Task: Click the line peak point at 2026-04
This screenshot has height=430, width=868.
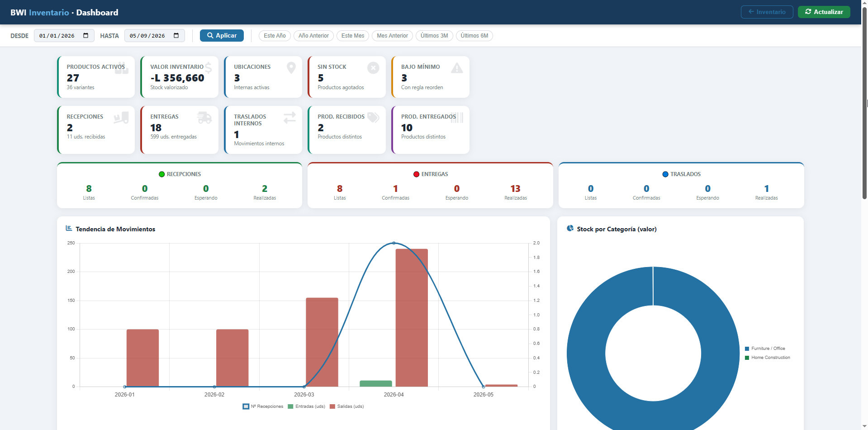Action: click(x=394, y=243)
